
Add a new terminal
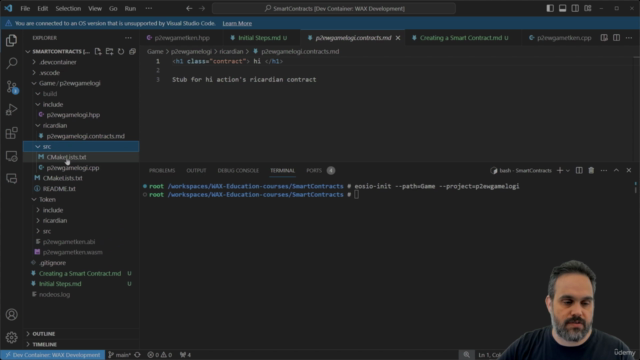(560, 170)
